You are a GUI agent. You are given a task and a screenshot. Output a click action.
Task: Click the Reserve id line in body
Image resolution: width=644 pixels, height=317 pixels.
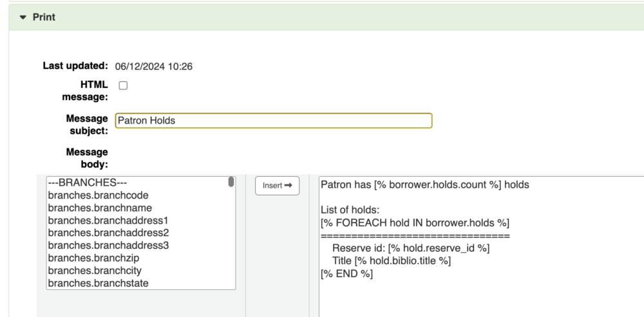point(411,248)
